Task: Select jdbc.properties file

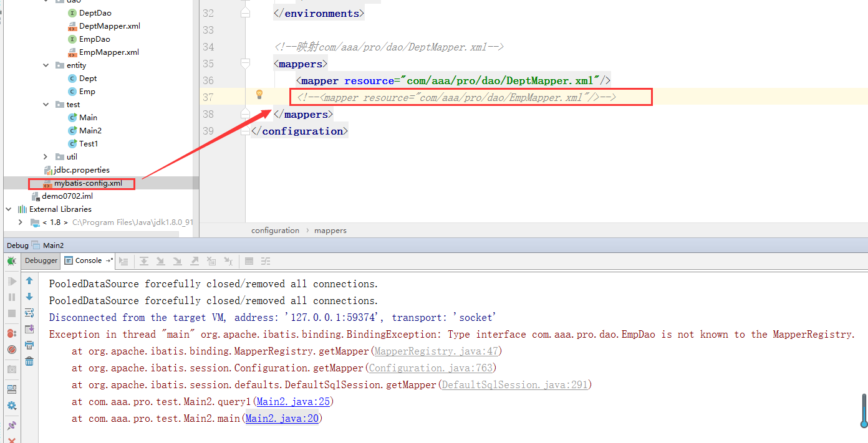Action: click(81, 170)
